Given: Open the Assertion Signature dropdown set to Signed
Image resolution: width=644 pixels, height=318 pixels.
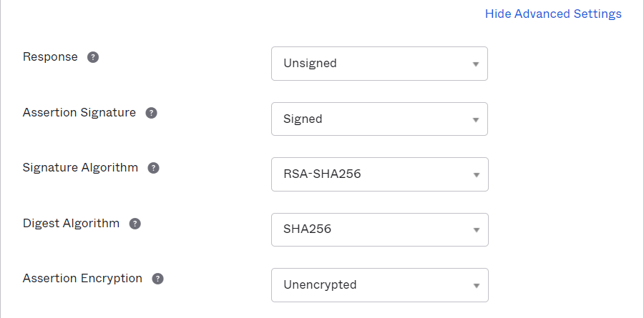Looking at the screenshot, I should point(379,119).
